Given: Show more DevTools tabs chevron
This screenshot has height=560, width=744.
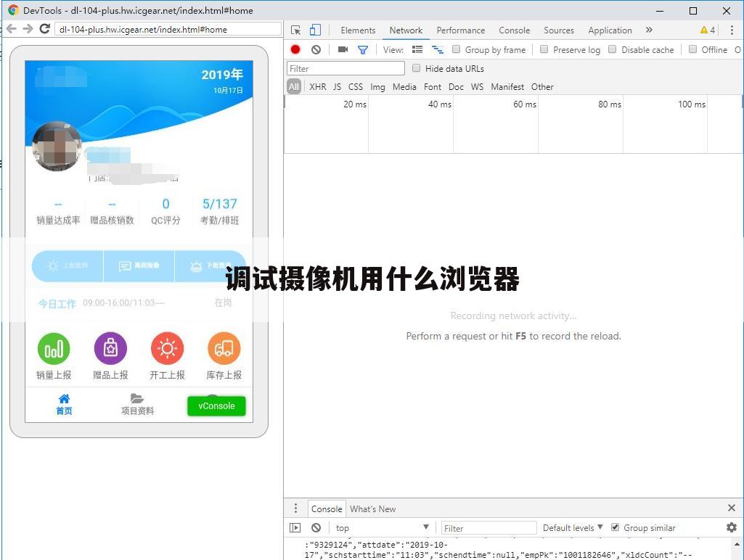Looking at the screenshot, I should point(649,30).
